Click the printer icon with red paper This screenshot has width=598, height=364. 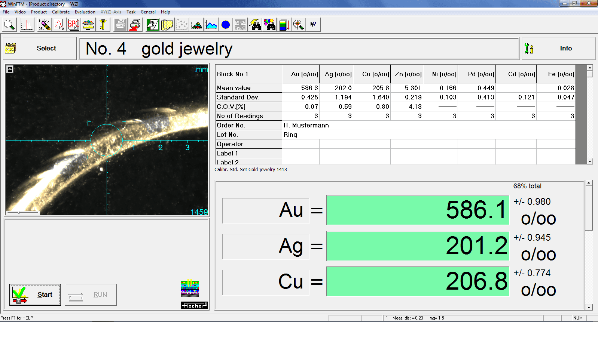135,25
